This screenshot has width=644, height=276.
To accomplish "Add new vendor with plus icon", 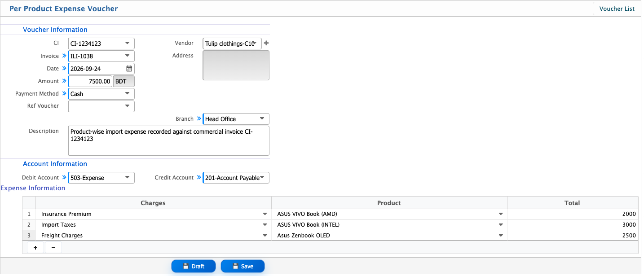I will point(266,43).
